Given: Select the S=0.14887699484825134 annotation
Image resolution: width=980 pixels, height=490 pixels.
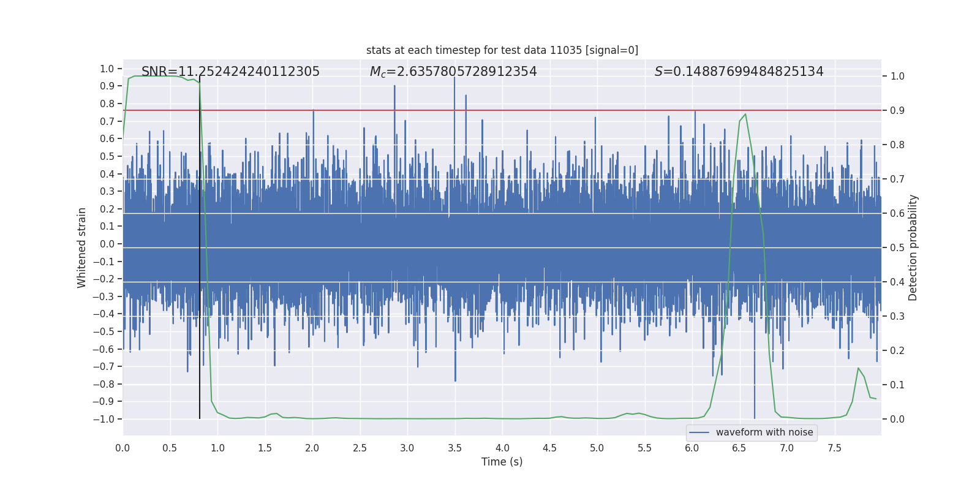Looking at the screenshot, I should pos(739,72).
